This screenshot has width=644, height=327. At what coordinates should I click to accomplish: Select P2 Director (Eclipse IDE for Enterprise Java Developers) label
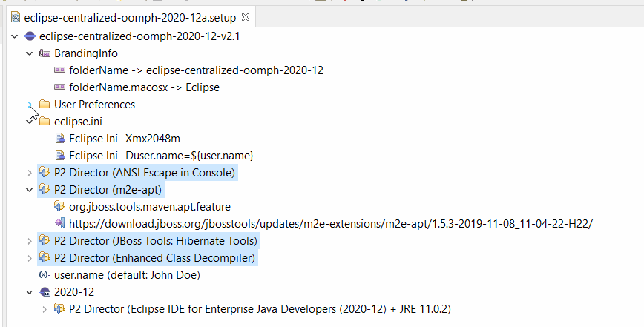pos(260,309)
